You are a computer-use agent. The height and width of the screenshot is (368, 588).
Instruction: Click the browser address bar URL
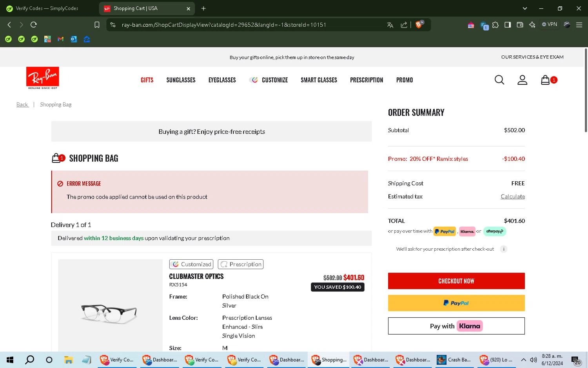(224, 25)
